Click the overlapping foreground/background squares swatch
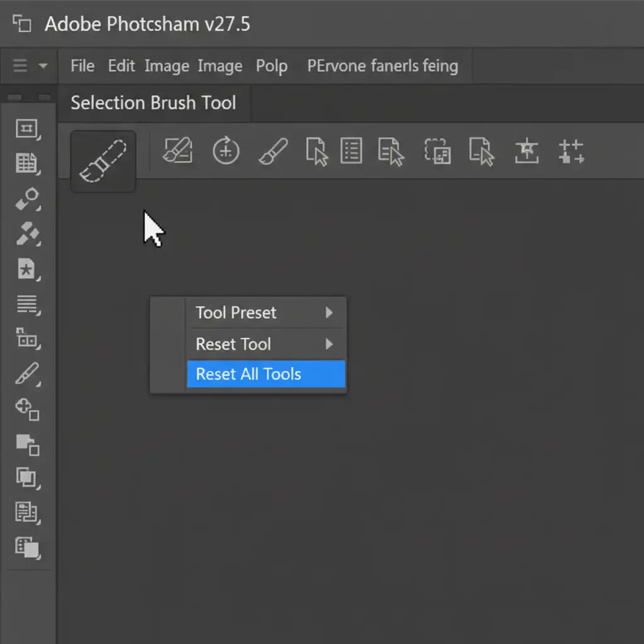The image size is (644, 644). tap(27, 444)
